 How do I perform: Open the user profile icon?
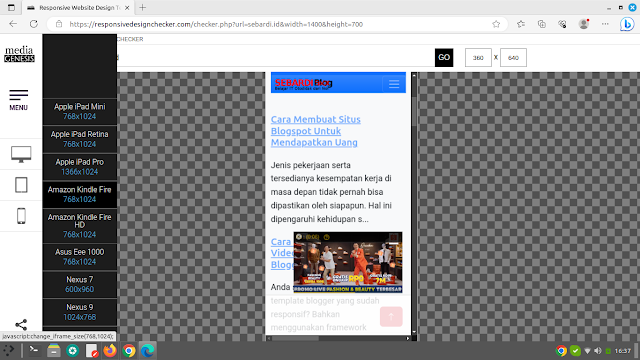click(584, 24)
